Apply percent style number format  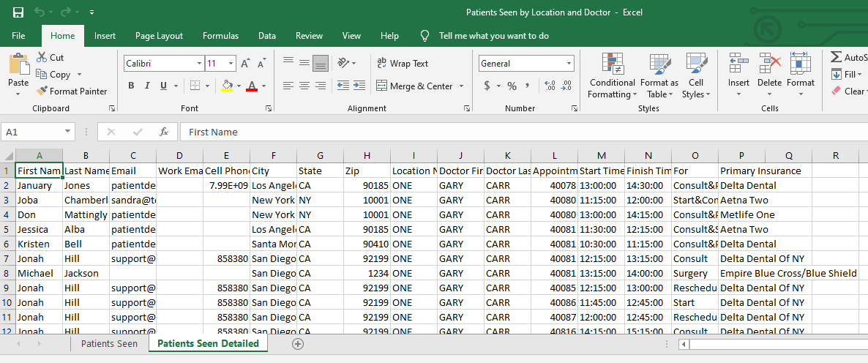click(x=512, y=86)
